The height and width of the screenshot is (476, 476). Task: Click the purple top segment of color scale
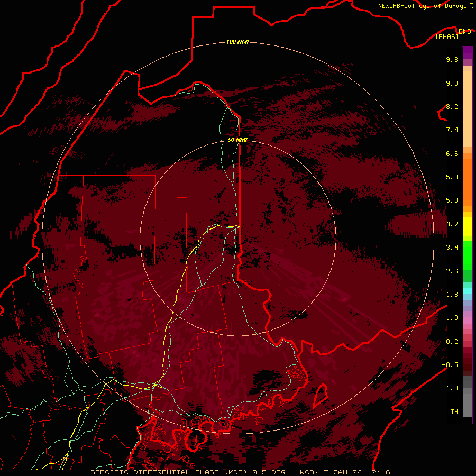pos(467,53)
